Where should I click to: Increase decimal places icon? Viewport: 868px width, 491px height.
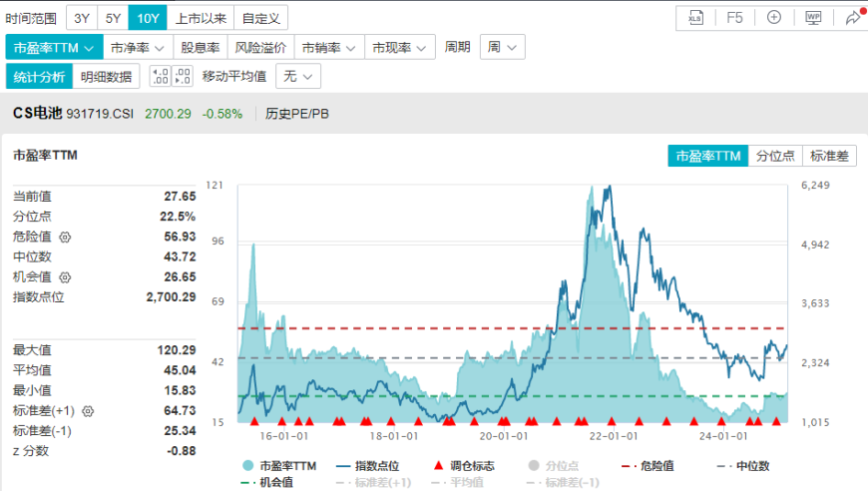pyautogui.click(x=160, y=76)
